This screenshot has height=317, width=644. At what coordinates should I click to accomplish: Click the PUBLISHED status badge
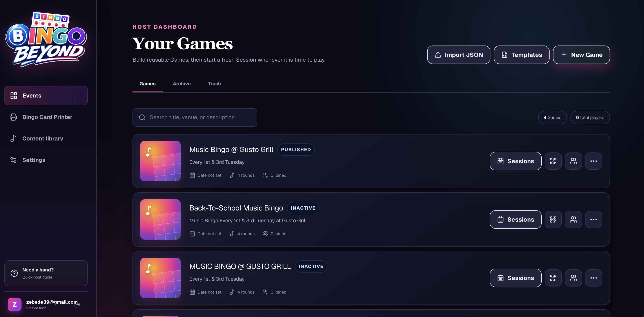click(x=296, y=149)
